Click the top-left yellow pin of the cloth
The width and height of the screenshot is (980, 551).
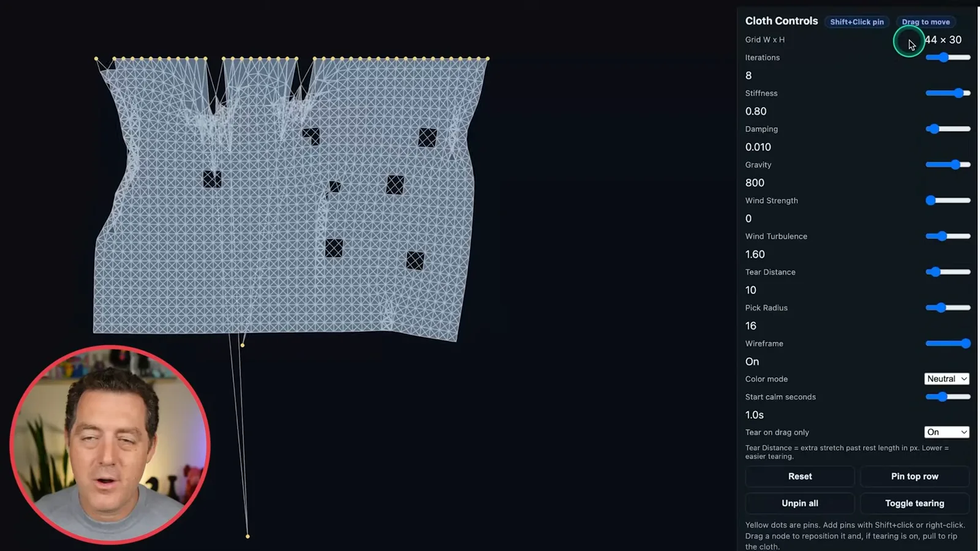point(96,59)
